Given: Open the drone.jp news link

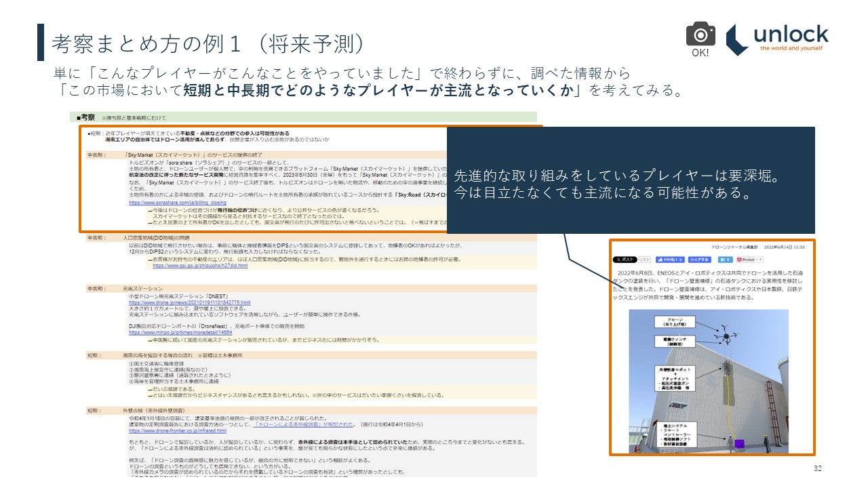Looking at the screenshot, I should point(189,302).
